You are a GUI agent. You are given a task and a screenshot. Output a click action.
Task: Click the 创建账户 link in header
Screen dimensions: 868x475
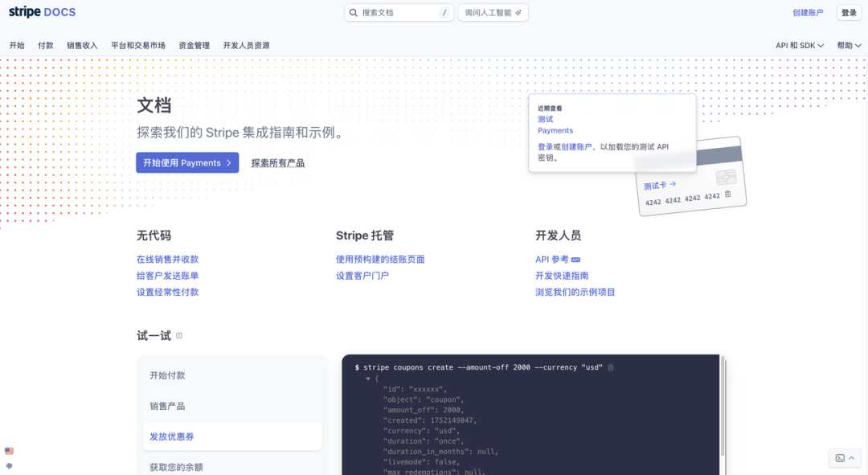[808, 13]
